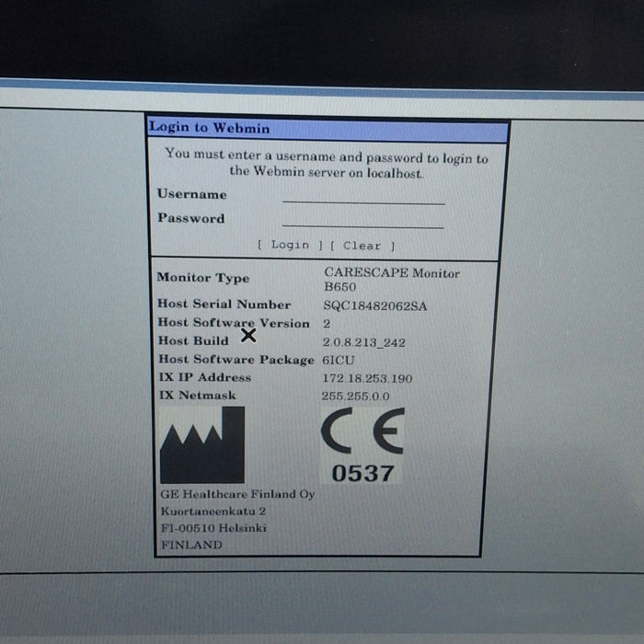Viewport: 644px width, 644px height.
Task: Click the Webmin login instruction message
Action: 327,164
